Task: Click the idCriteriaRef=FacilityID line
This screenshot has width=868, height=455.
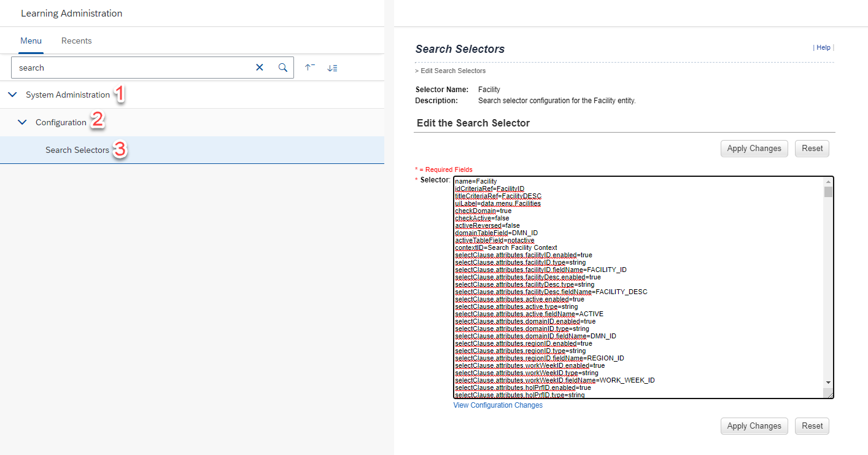Action: click(490, 189)
